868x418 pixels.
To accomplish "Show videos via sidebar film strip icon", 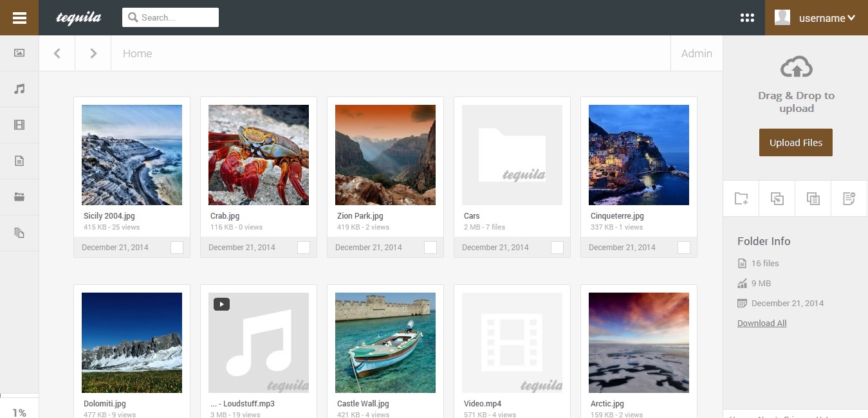I will click(x=19, y=125).
